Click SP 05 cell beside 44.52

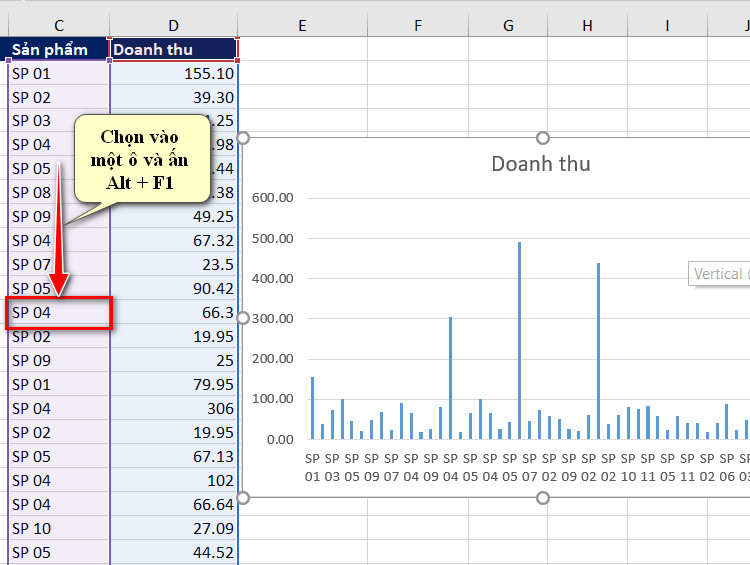pos(59,552)
